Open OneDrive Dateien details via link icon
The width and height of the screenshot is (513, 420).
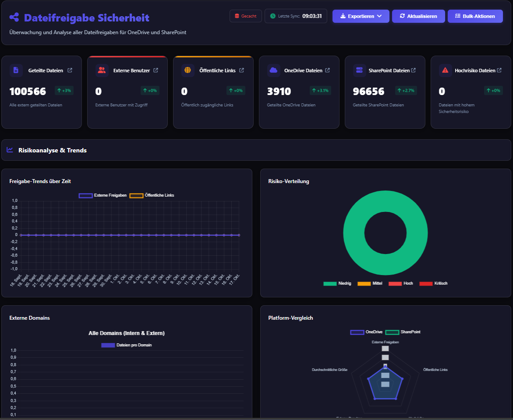point(327,71)
